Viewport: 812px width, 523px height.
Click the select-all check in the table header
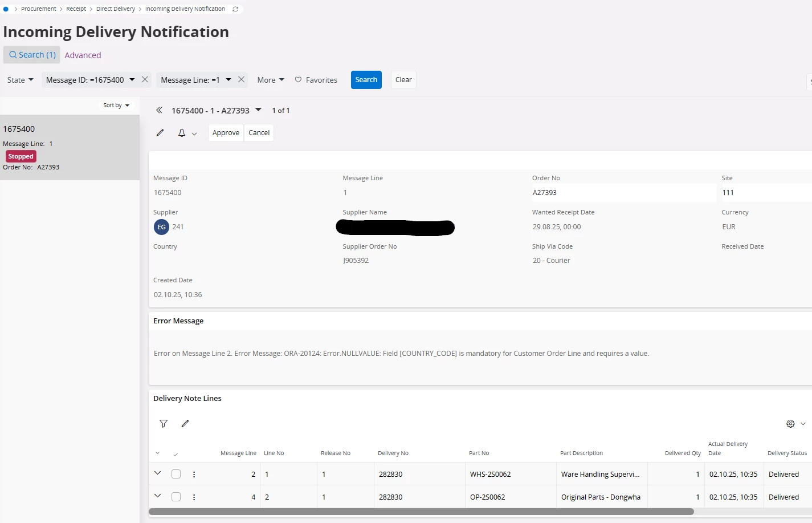(x=176, y=455)
